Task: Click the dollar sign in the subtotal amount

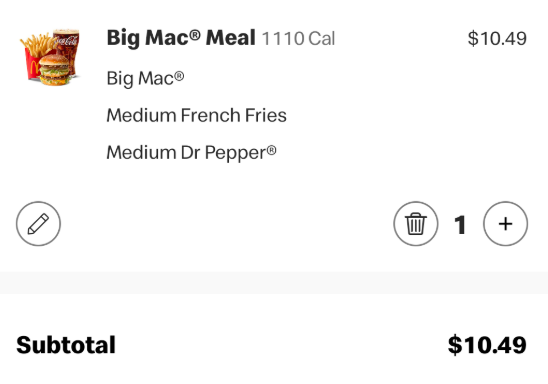Action: tap(455, 345)
